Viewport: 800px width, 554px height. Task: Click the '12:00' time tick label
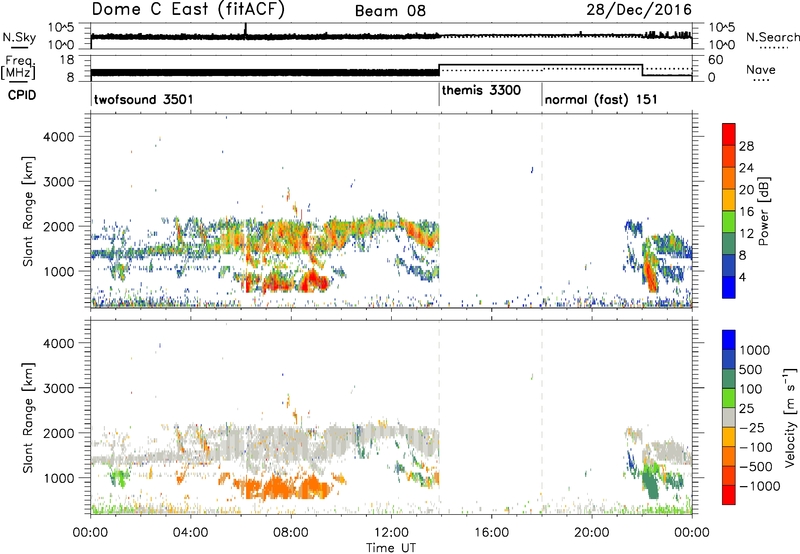coord(391,533)
